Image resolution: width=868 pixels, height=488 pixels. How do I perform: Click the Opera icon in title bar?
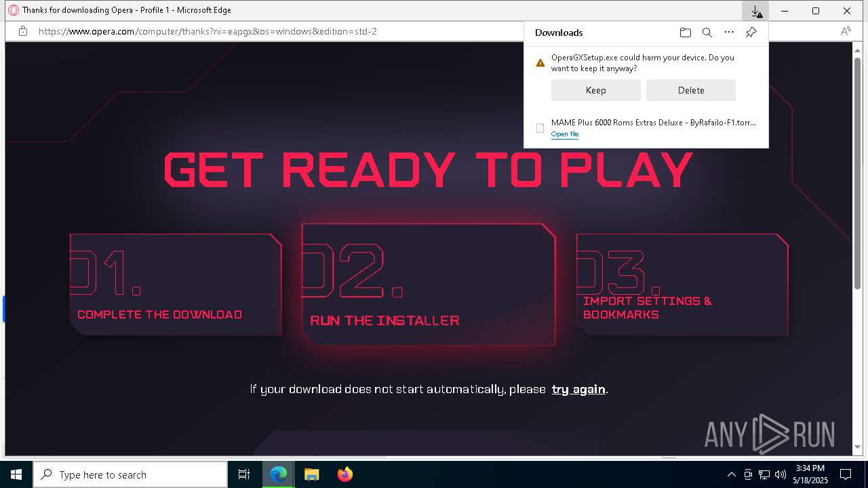point(13,10)
